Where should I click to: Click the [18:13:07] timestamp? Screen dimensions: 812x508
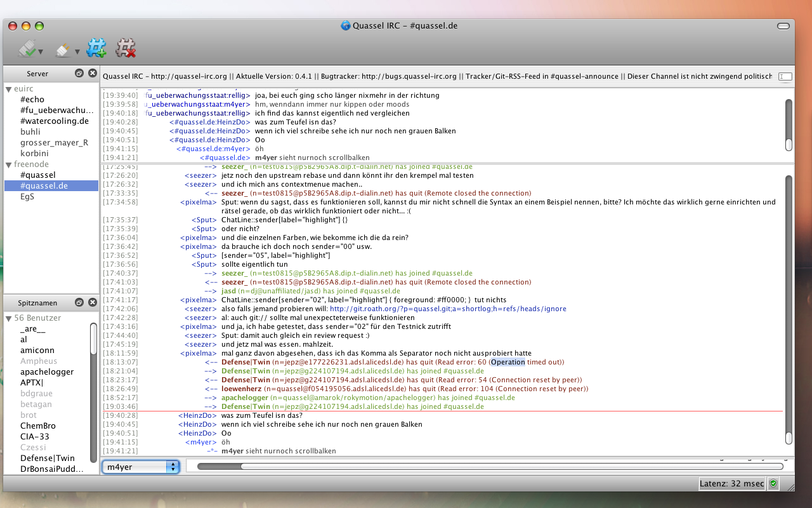point(121,362)
